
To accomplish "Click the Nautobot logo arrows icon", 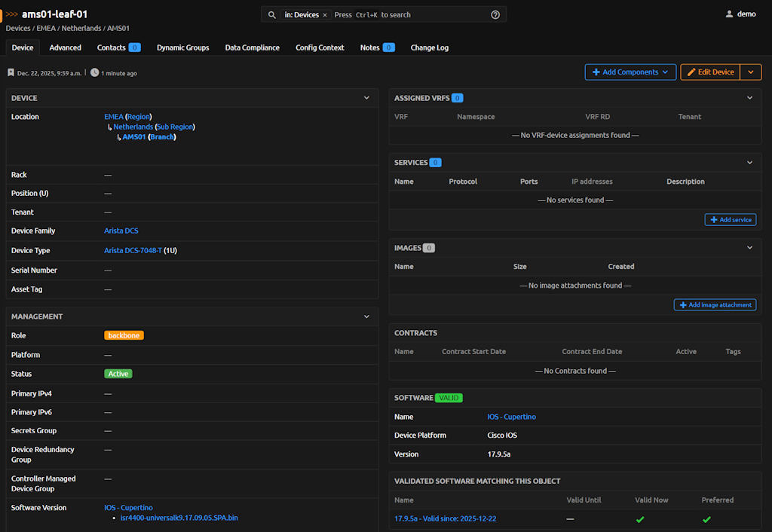I will (12, 14).
